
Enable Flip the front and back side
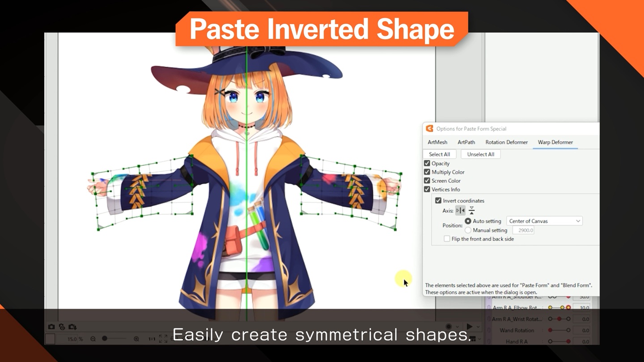(447, 239)
